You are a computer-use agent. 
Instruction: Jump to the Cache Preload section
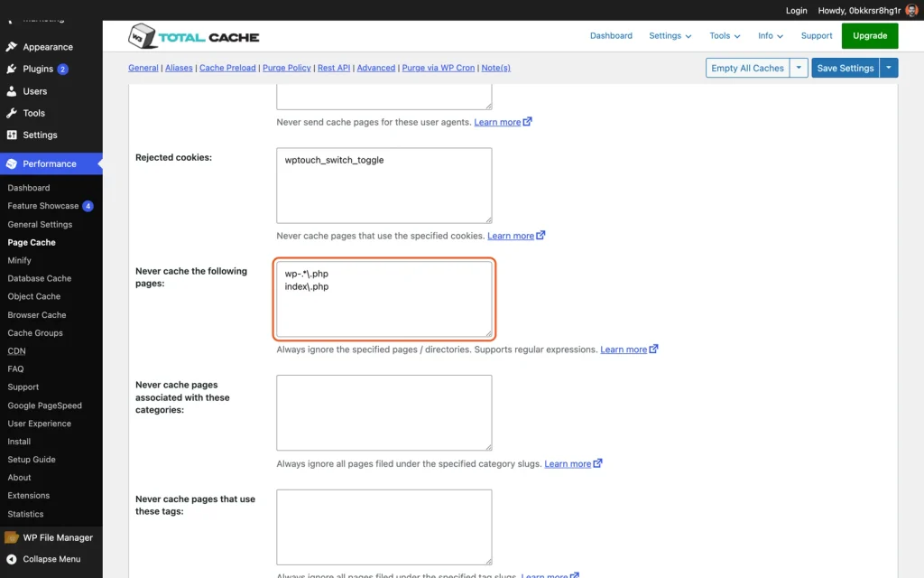tap(227, 68)
